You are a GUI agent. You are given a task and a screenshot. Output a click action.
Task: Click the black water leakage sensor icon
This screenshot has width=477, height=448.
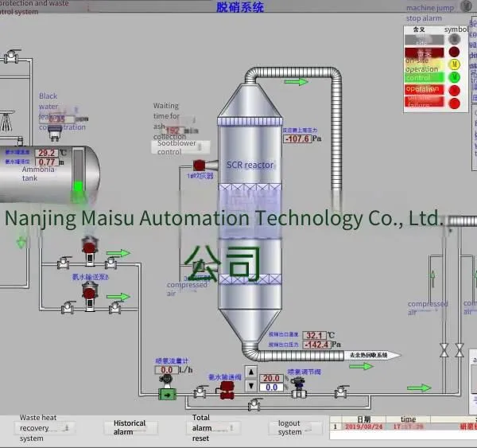click(x=54, y=134)
